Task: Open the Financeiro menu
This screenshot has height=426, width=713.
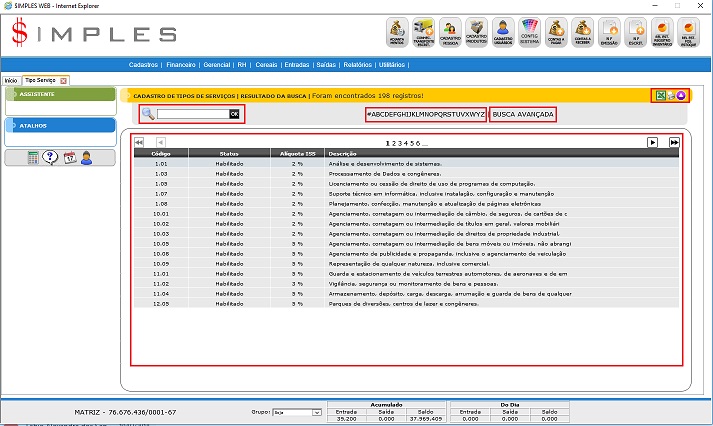Action: coord(181,64)
